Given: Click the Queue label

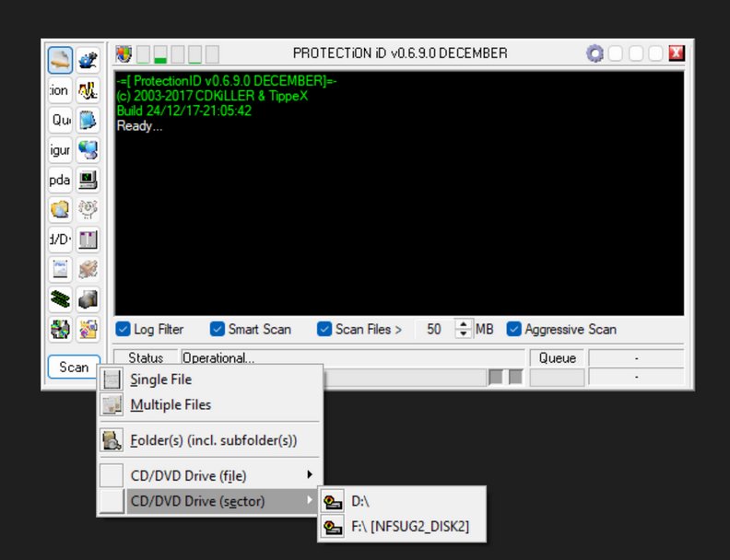Looking at the screenshot, I should pos(557,357).
